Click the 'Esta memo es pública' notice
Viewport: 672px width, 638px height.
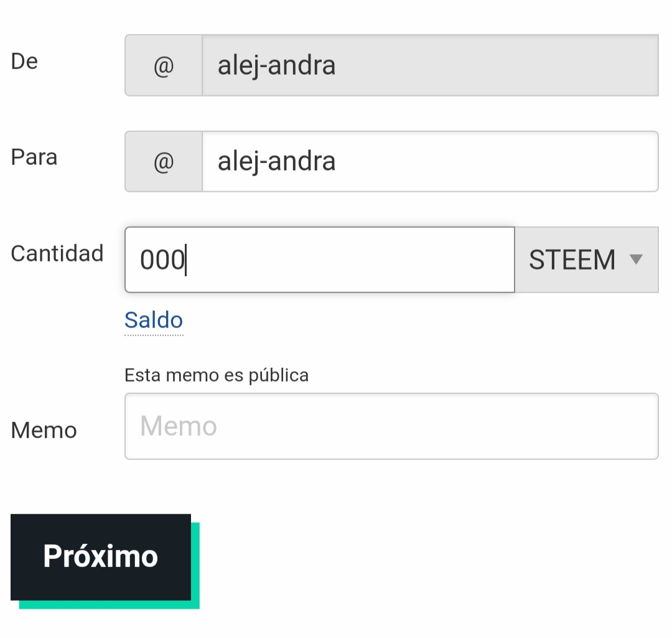[x=217, y=375]
